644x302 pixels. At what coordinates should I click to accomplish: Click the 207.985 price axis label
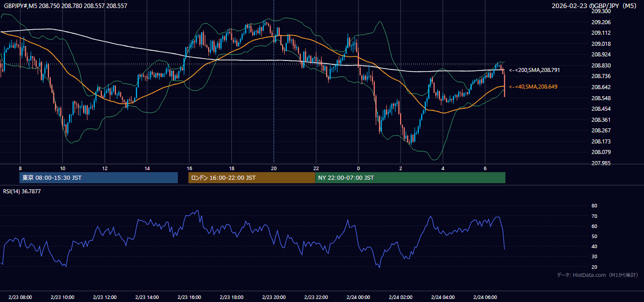click(601, 163)
